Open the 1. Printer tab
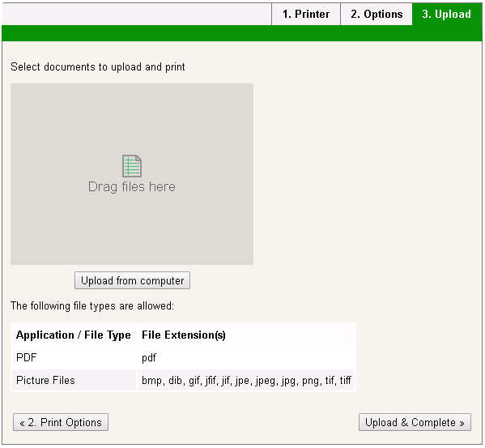485x448 pixels. click(x=306, y=15)
